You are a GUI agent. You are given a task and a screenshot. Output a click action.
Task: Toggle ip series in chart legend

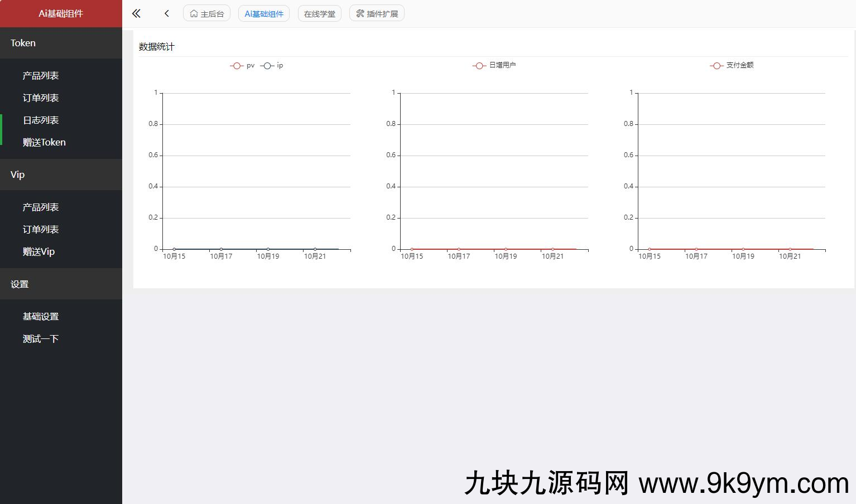(x=272, y=66)
